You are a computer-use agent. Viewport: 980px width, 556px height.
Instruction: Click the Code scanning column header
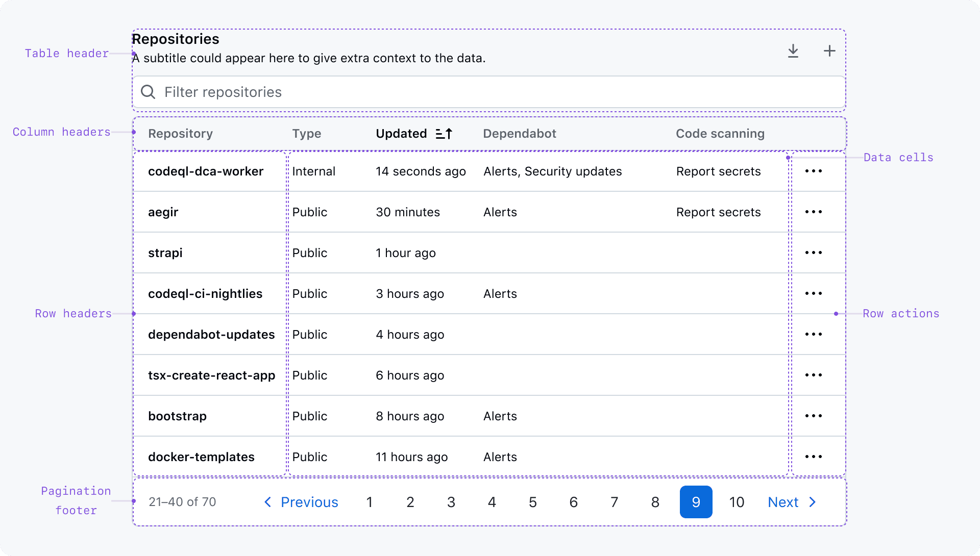pos(720,134)
